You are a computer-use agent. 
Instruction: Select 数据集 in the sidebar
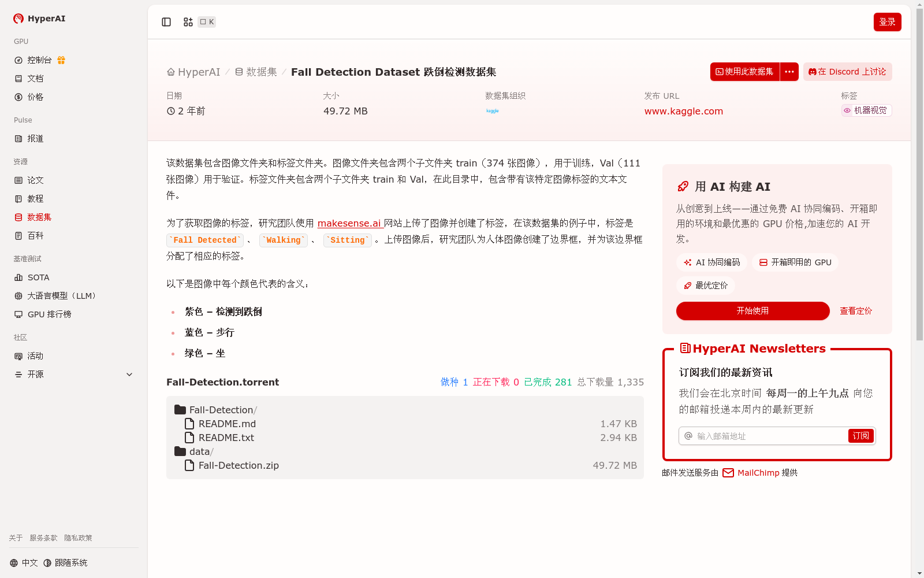click(x=33, y=217)
